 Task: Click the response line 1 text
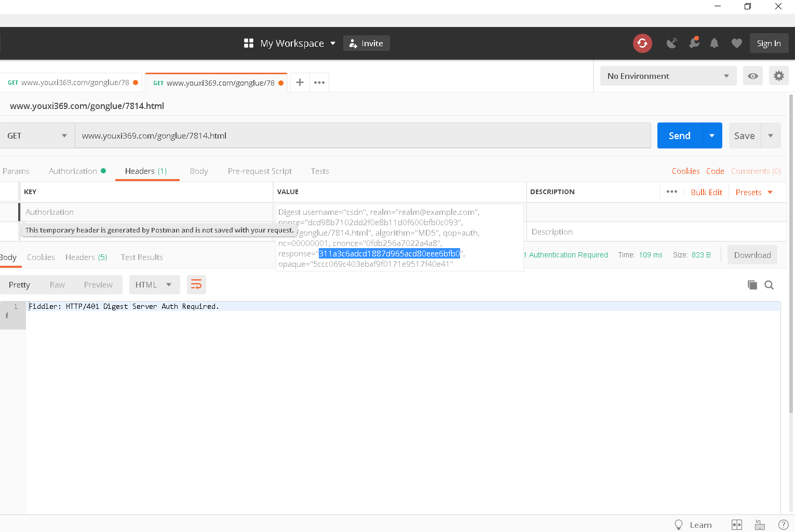tap(124, 306)
